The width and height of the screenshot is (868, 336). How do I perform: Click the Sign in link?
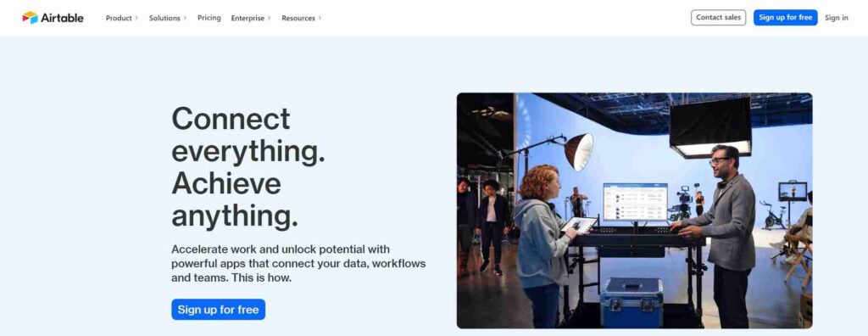[836, 18]
